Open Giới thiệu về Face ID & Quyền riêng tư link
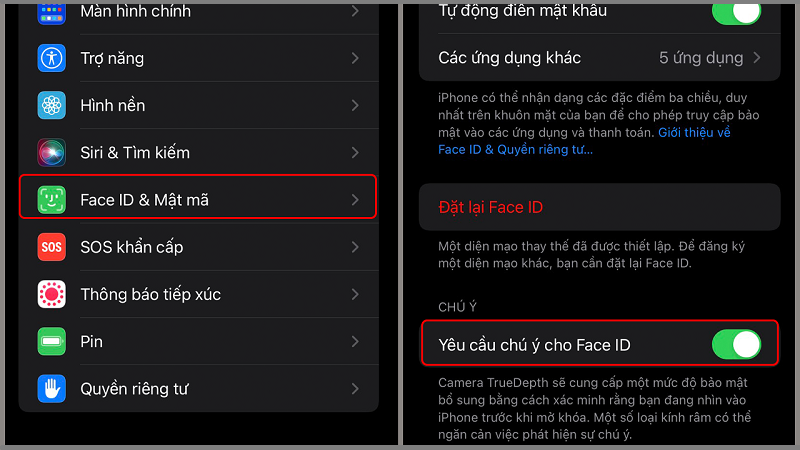This screenshot has width=800, height=450. [584, 141]
